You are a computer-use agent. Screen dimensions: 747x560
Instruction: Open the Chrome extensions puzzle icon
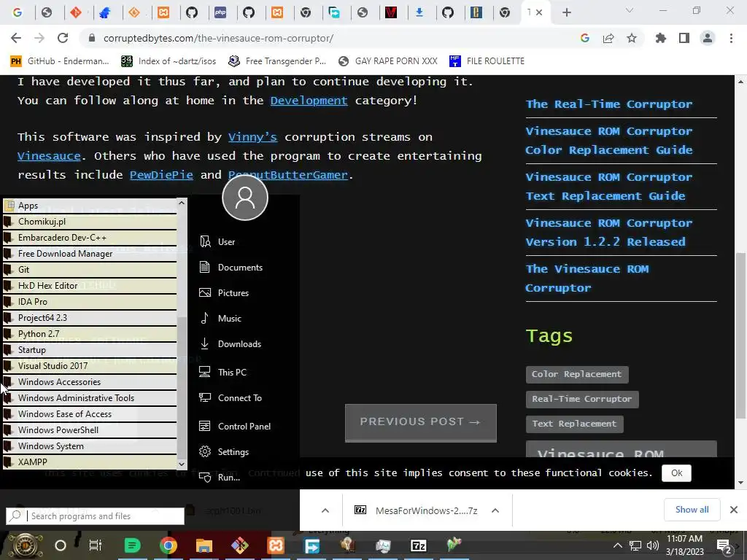[661, 38]
